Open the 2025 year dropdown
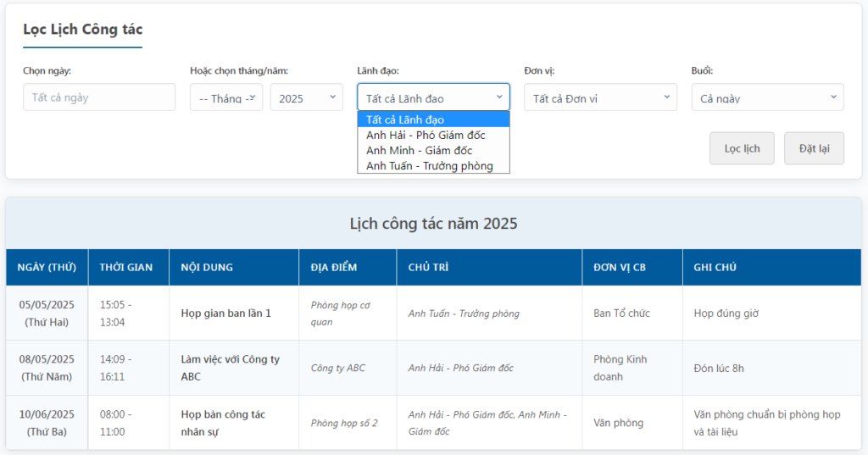868x455 pixels. coord(307,97)
